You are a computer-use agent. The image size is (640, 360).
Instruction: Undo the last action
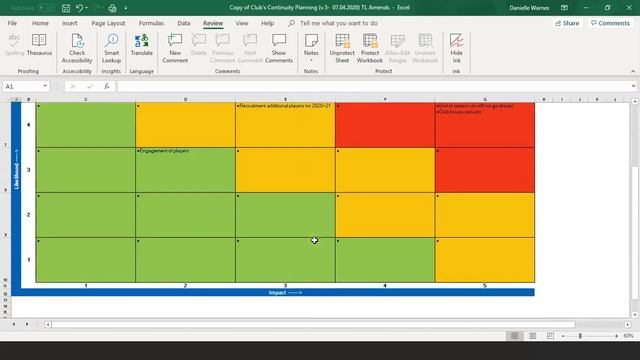click(x=80, y=8)
